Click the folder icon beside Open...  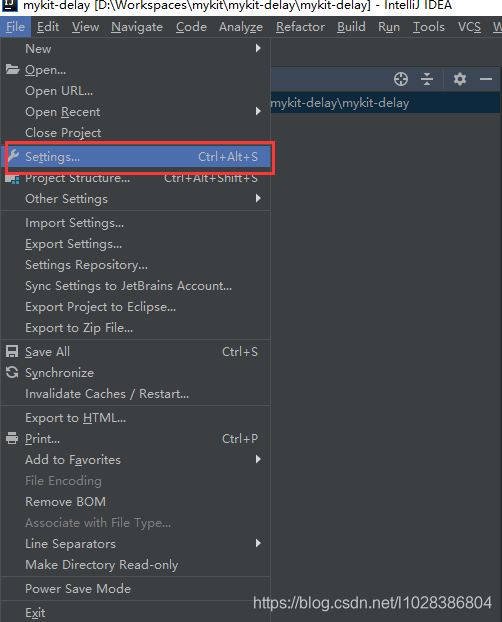pyautogui.click(x=12, y=69)
